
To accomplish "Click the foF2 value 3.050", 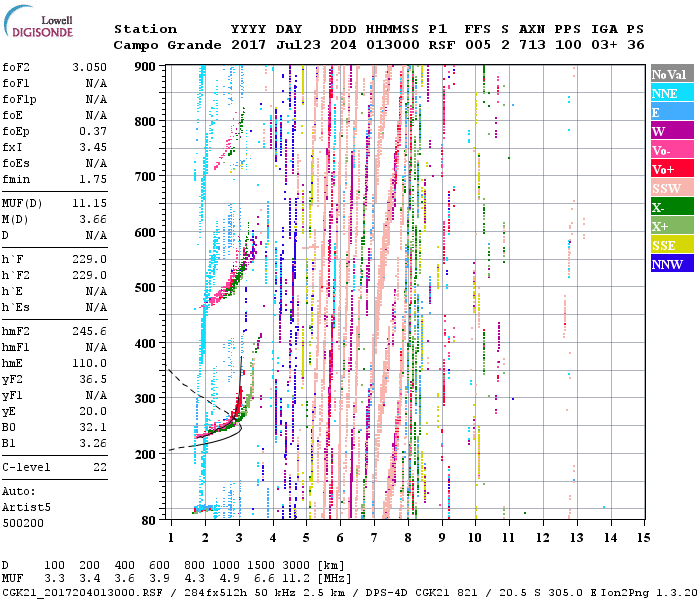I will [89, 66].
